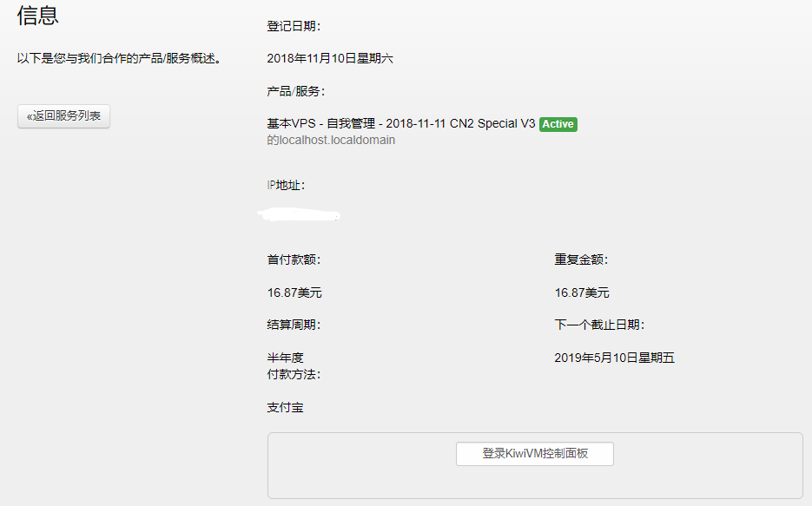Select the due date 2019年5月10日星期五
812x506 pixels.
(x=614, y=358)
